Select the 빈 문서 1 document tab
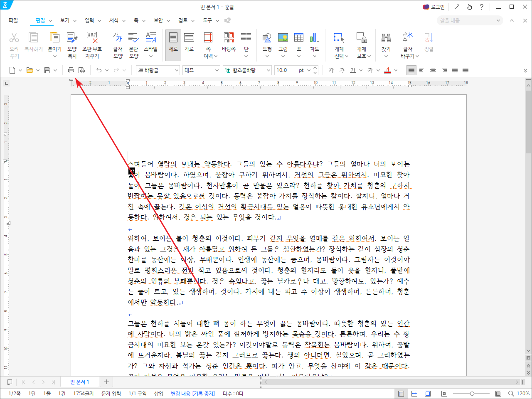 point(79,382)
